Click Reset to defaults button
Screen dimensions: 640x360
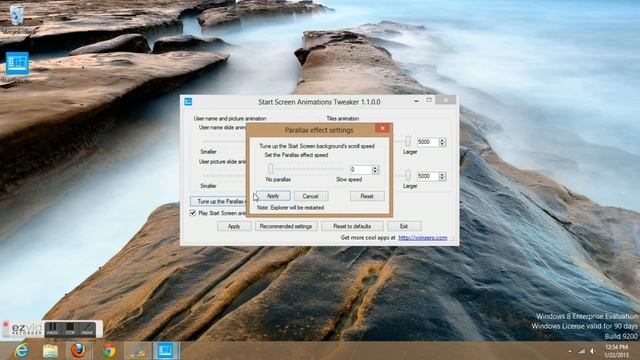(352, 226)
